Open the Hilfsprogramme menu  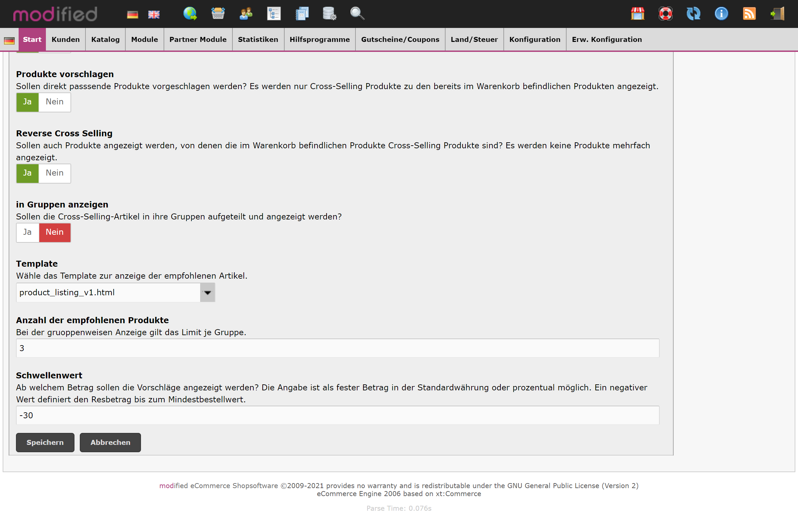tap(319, 39)
